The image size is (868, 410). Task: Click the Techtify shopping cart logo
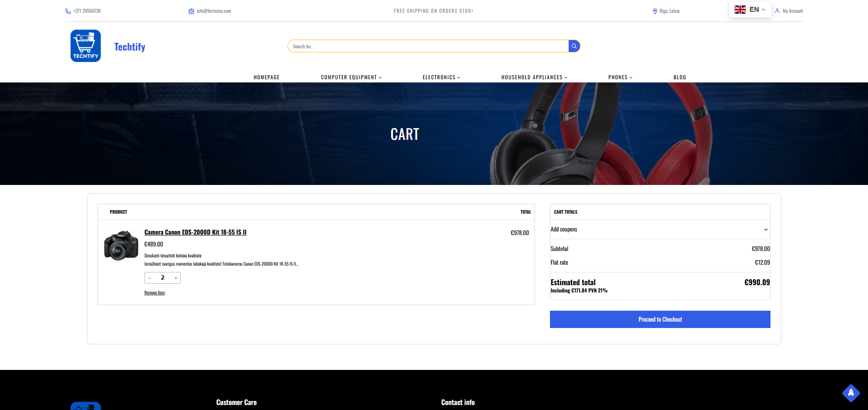(86, 46)
